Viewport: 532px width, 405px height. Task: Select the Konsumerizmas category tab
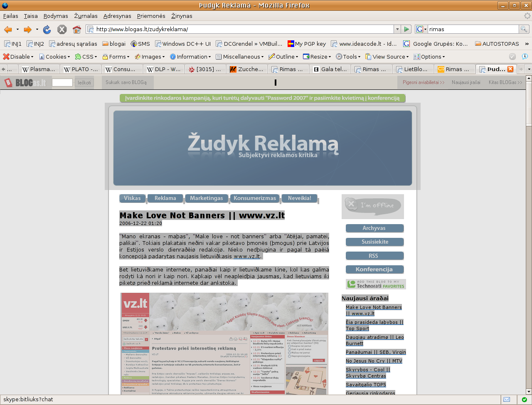click(255, 198)
